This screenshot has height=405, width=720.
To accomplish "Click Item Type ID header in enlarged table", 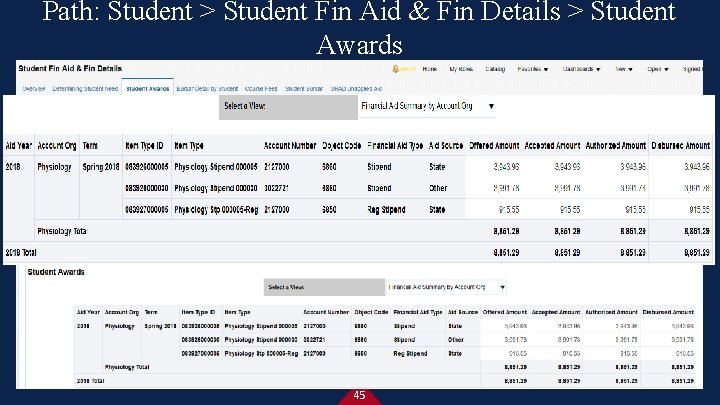I will tap(144, 146).
